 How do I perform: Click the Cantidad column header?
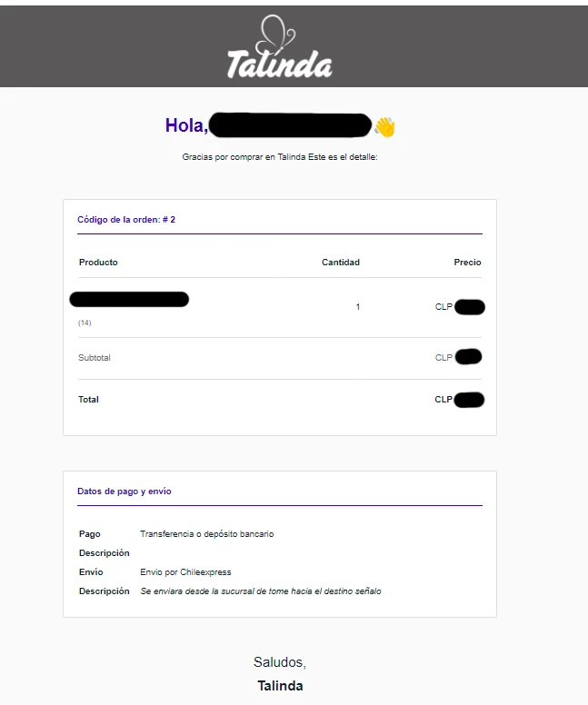pyautogui.click(x=341, y=263)
